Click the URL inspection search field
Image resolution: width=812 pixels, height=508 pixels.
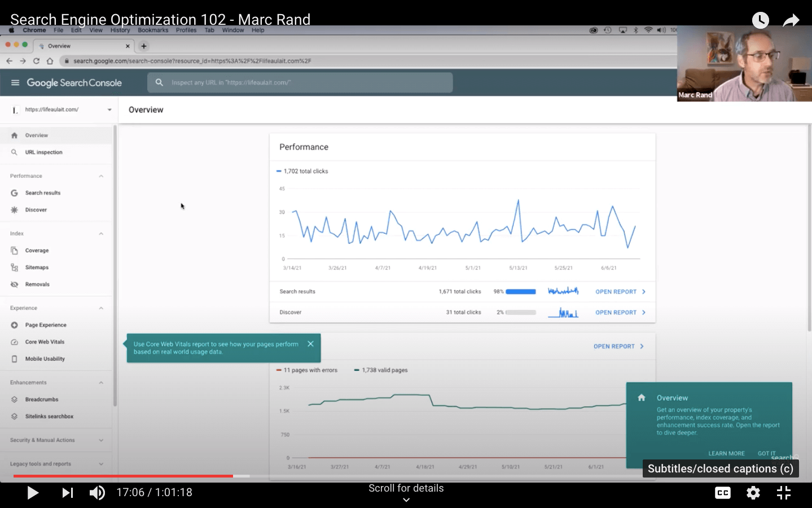[300, 82]
